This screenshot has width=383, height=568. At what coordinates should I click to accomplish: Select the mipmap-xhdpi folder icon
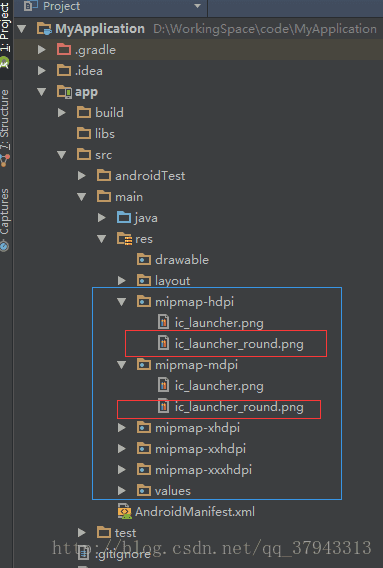144,427
